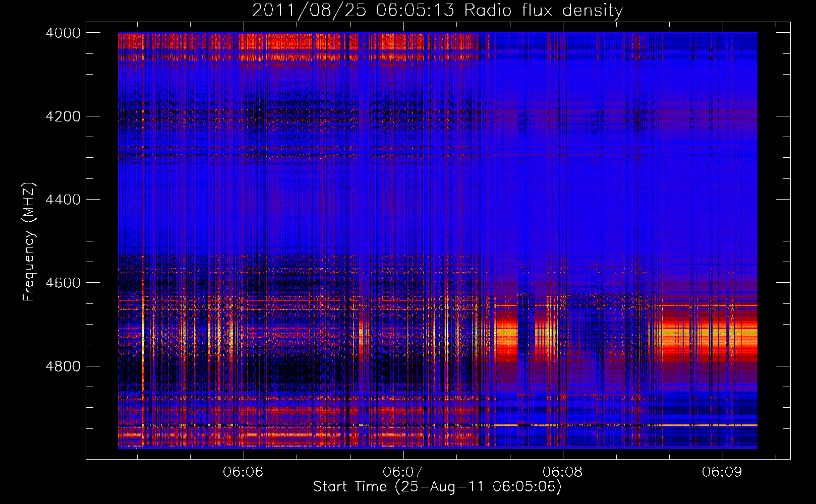This screenshot has width=816, height=504.
Task: Click the 4800 frequency tick label
Action: (x=63, y=366)
